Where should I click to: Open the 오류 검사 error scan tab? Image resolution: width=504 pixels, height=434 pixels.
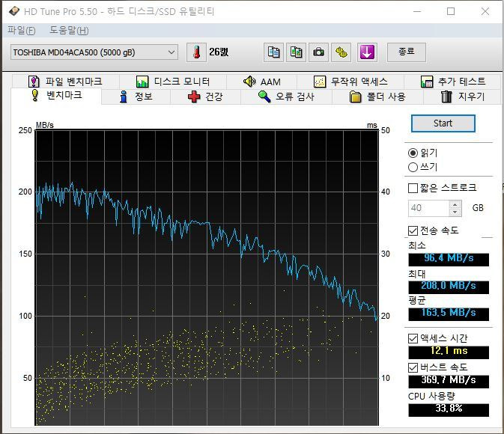click(286, 97)
